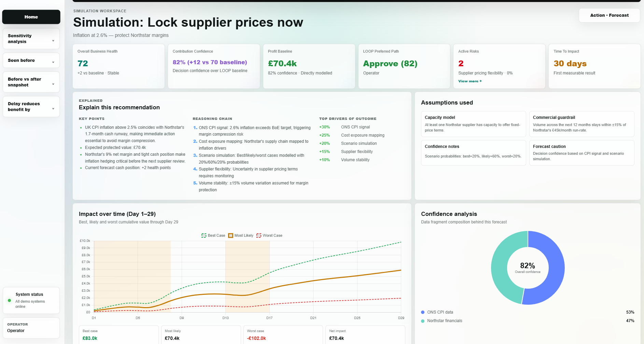This screenshot has height=344, width=644.
Task: Click reasoning step 1 ONS CPI signal
Action: pos(252,131)
